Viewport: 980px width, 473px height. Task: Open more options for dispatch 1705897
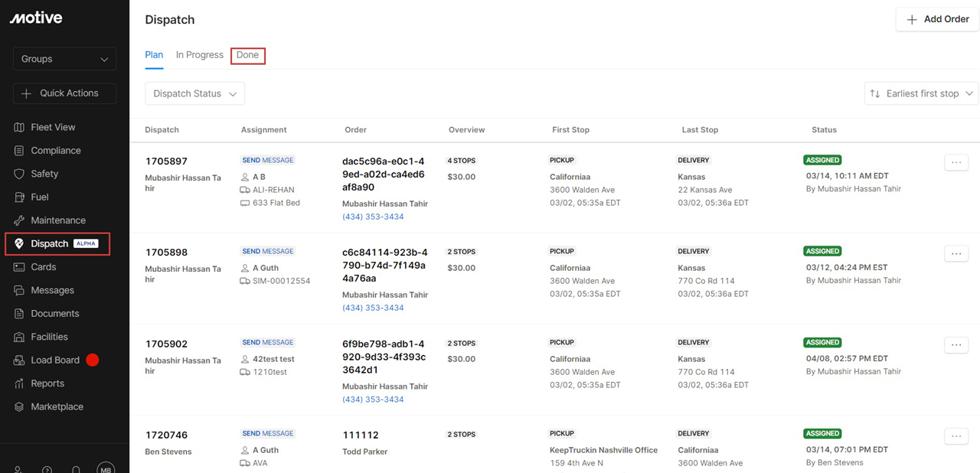click(955, 162)
